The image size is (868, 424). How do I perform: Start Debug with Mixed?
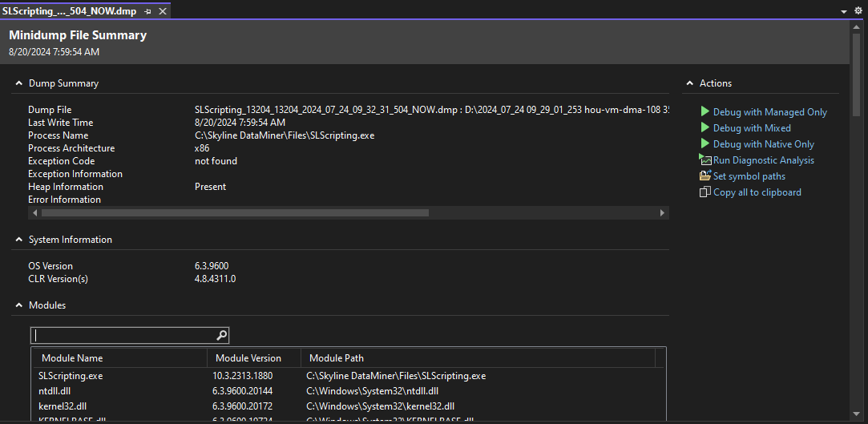752,128
